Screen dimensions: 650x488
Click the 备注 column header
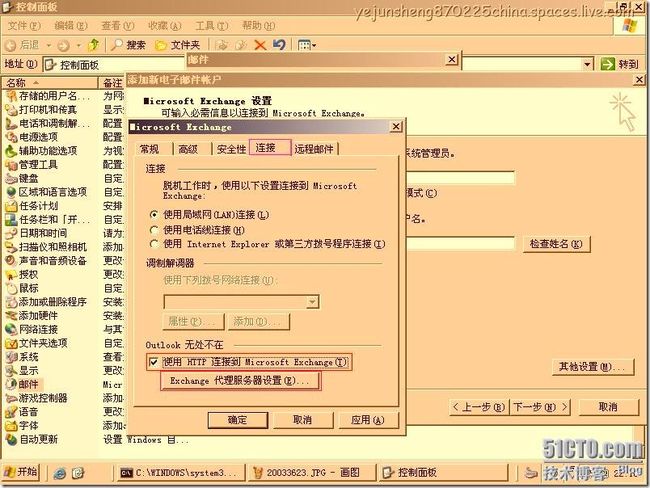pyautogui.click(x=112, y=83)
